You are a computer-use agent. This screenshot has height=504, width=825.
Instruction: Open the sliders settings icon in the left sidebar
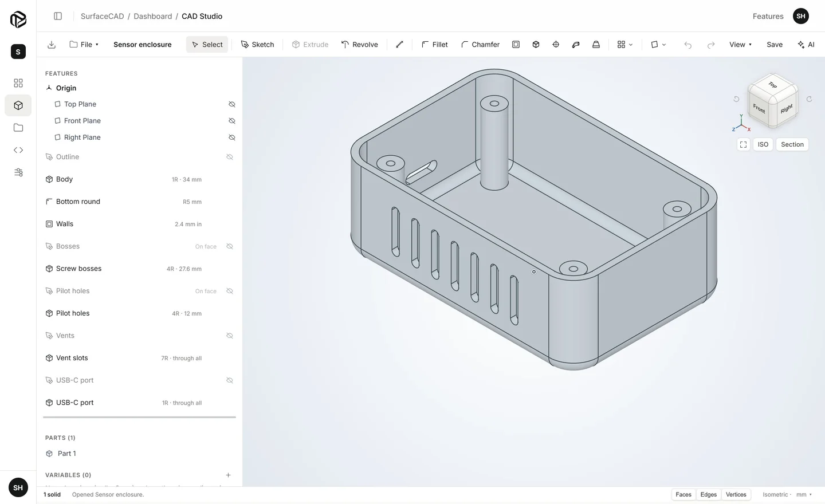pos(18,172)
